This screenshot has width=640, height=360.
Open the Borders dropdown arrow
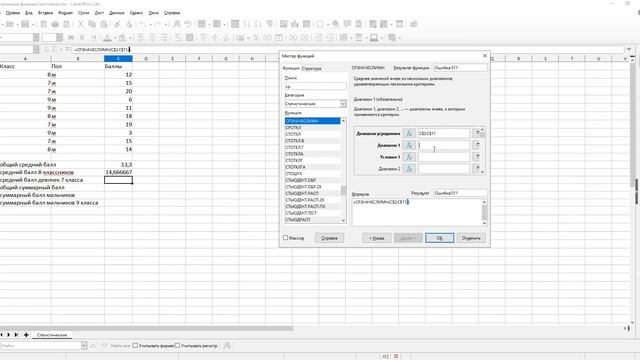click(351, 38)
